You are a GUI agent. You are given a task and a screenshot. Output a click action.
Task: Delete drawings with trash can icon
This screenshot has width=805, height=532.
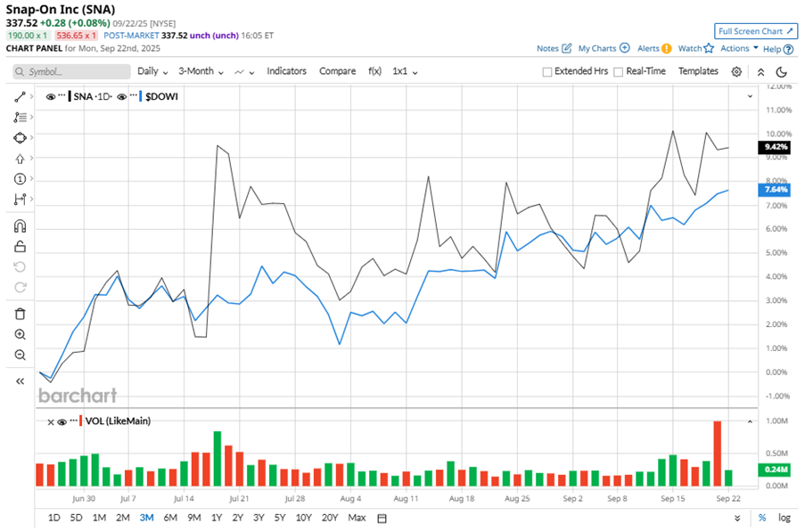pyautogui.click(x=20, y=314)
